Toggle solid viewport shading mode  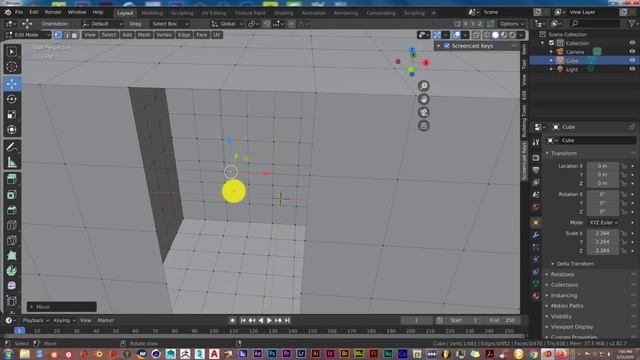tap(496, 35)
